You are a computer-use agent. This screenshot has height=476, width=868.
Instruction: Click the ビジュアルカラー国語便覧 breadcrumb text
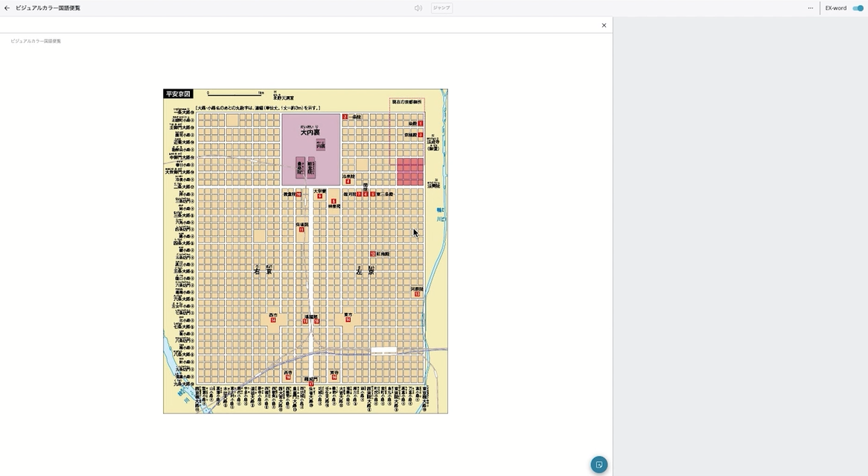[x=36, y=41]
